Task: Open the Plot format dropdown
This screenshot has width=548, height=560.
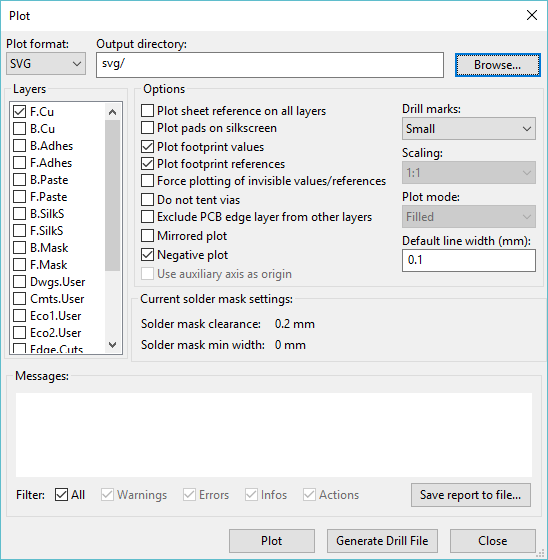Action: 46,64
